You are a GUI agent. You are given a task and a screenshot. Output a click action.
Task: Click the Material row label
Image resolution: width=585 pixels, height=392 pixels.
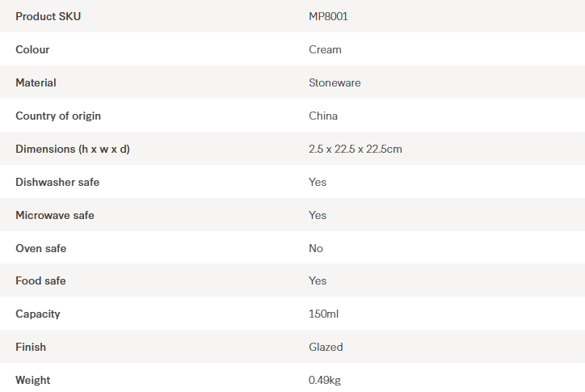[36, 82]
